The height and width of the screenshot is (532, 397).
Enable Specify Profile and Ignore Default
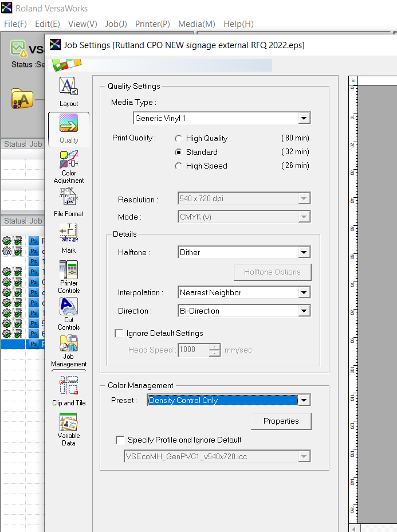tap(120, 440)
